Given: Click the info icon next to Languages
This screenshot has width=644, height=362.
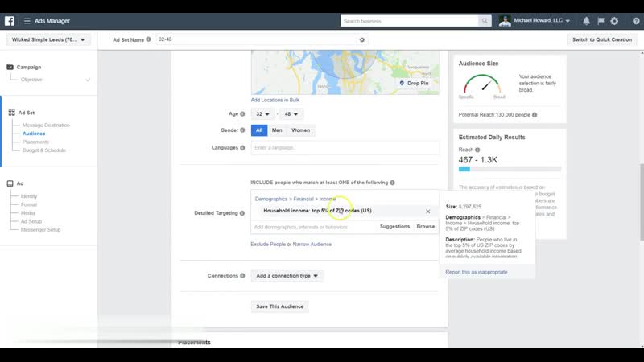Looking at the screenshot, I should [x=242, y=148].
